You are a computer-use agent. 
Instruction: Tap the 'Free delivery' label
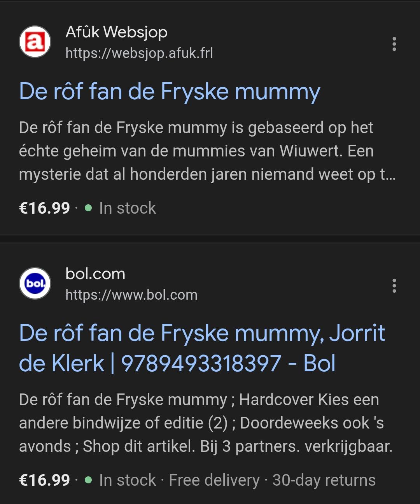click(214, 480)
